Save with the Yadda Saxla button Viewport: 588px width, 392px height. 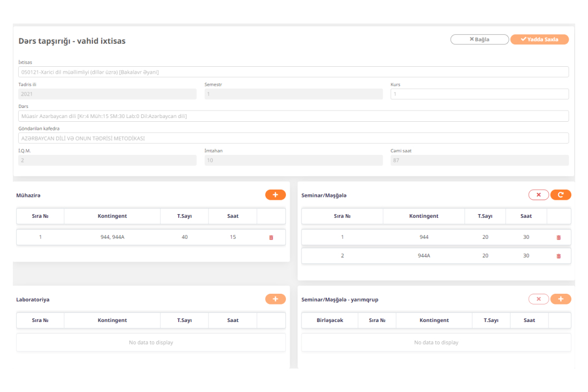pos(539,40)
